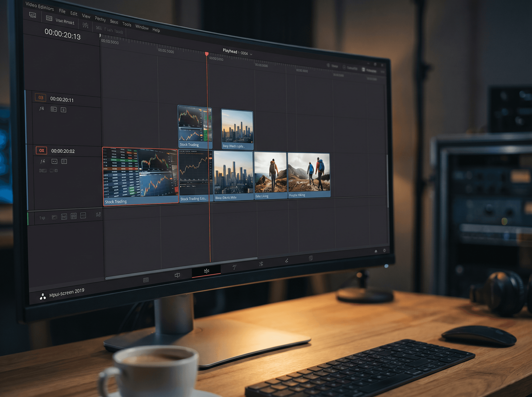Open the Window menu
532x397 pixels.
coord(142,27)
